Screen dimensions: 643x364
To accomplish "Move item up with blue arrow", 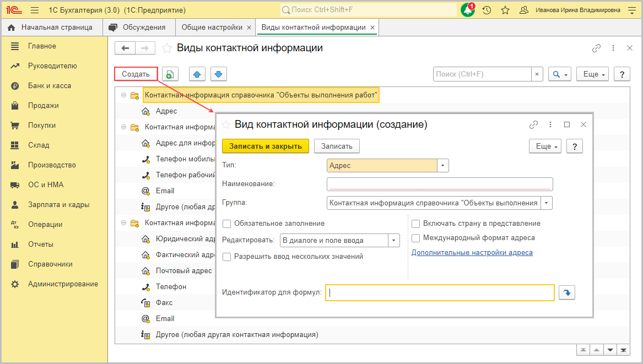I will point(197,74).
